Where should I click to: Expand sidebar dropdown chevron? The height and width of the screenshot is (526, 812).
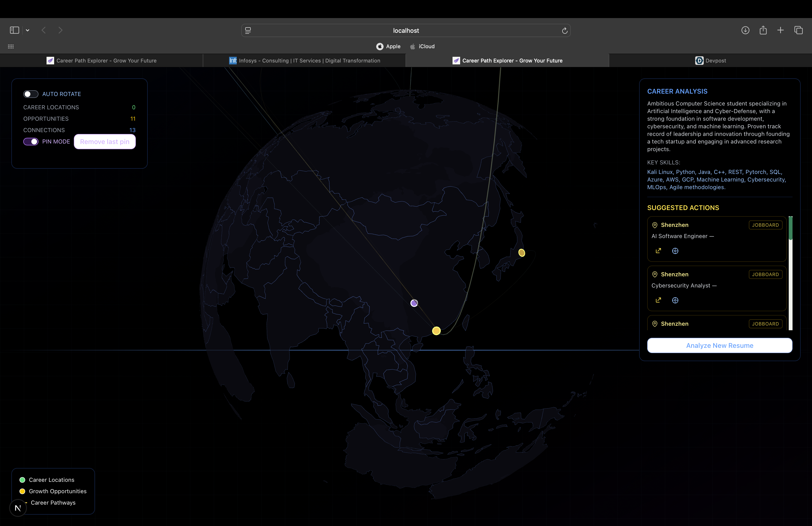(x=28, y=30)
